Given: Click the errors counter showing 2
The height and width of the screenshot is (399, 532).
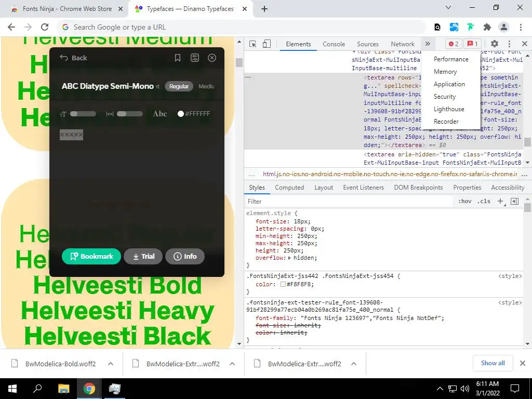Looking at the screenshot, I should tap(454, 44).
